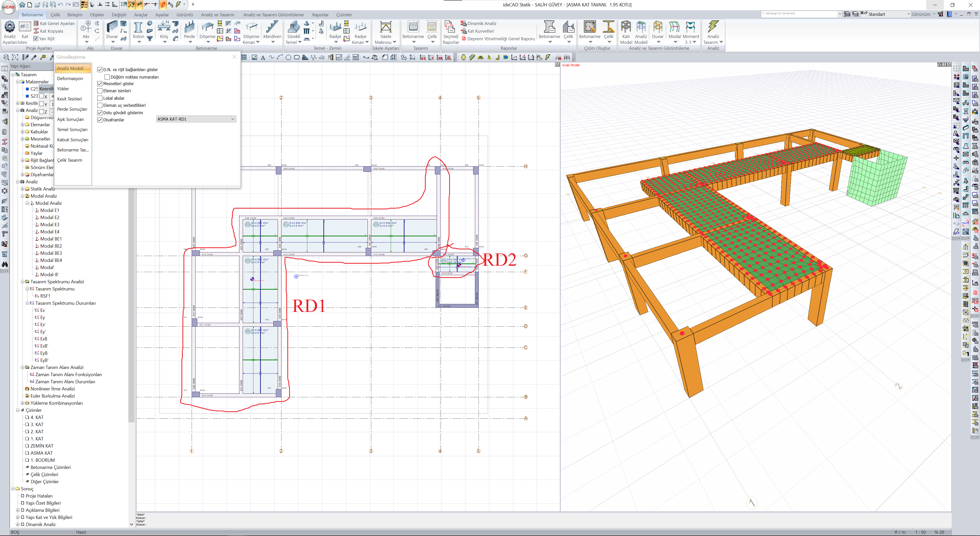Uncheck the Diyaframlar checkbox
Image resolution: width=980 pixels, height=536 pixels.
(x=100, y=120)
